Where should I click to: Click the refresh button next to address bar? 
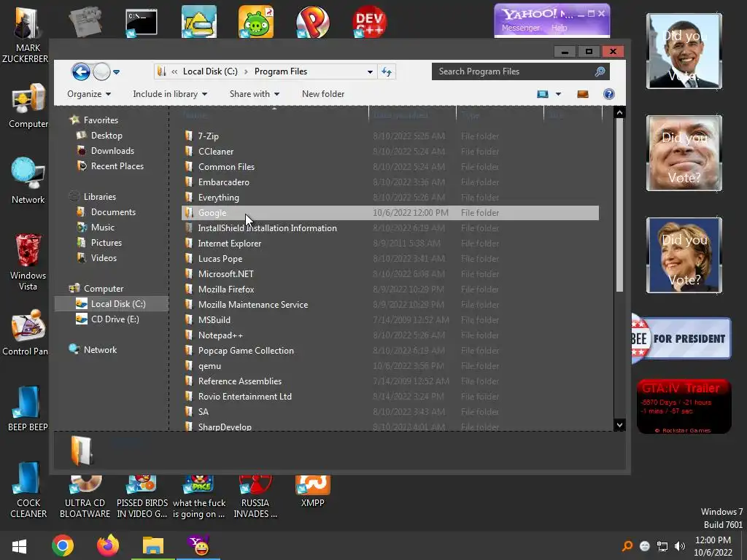click(x=387, y=72)
